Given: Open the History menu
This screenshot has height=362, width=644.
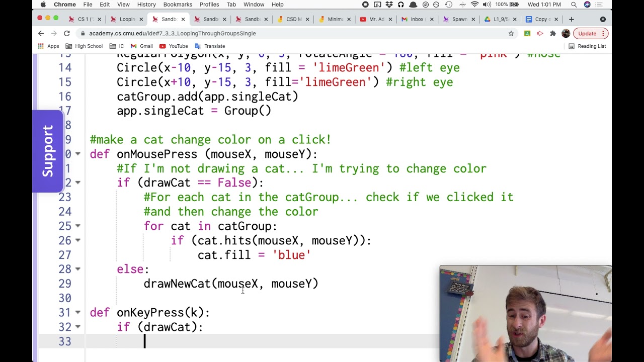Looking at the screenshot, I should tap(146, 5).
